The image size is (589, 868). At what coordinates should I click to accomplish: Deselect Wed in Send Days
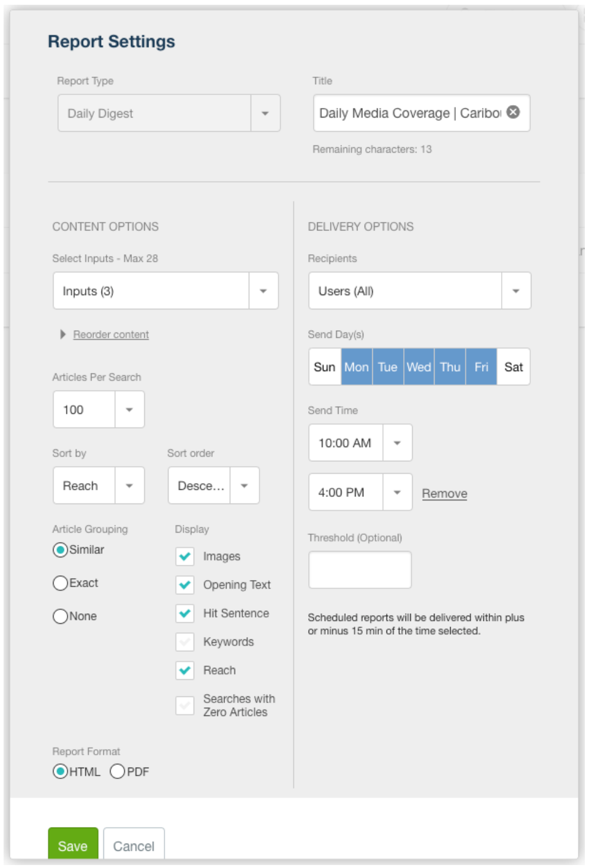click(419, 367)
